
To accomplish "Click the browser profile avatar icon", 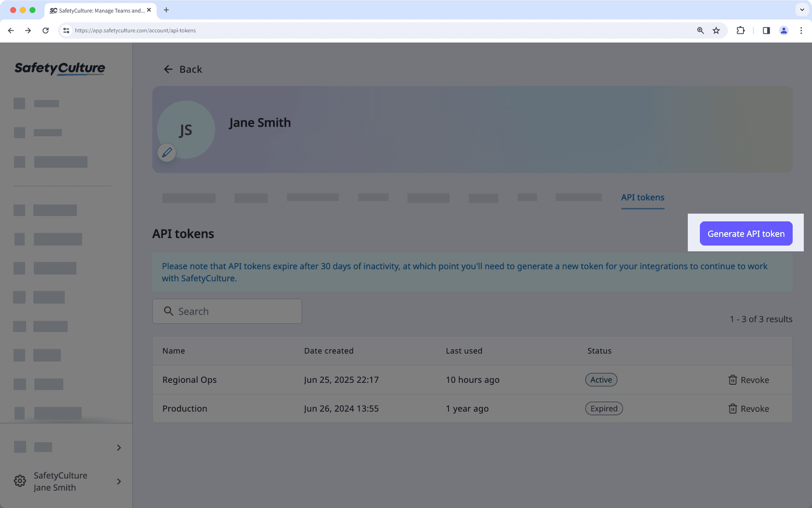I will [x=783, y=30].
